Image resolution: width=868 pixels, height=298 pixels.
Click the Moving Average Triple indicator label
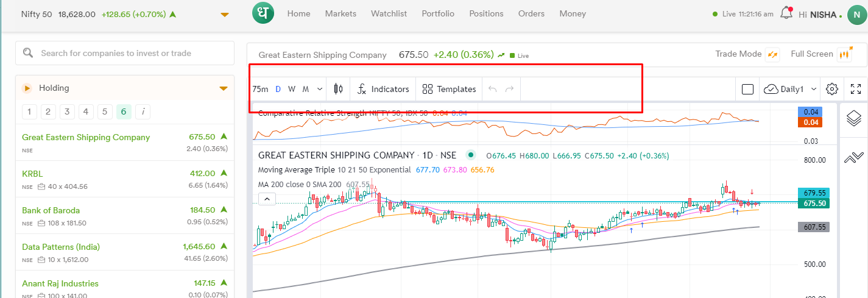pos(334,169)
